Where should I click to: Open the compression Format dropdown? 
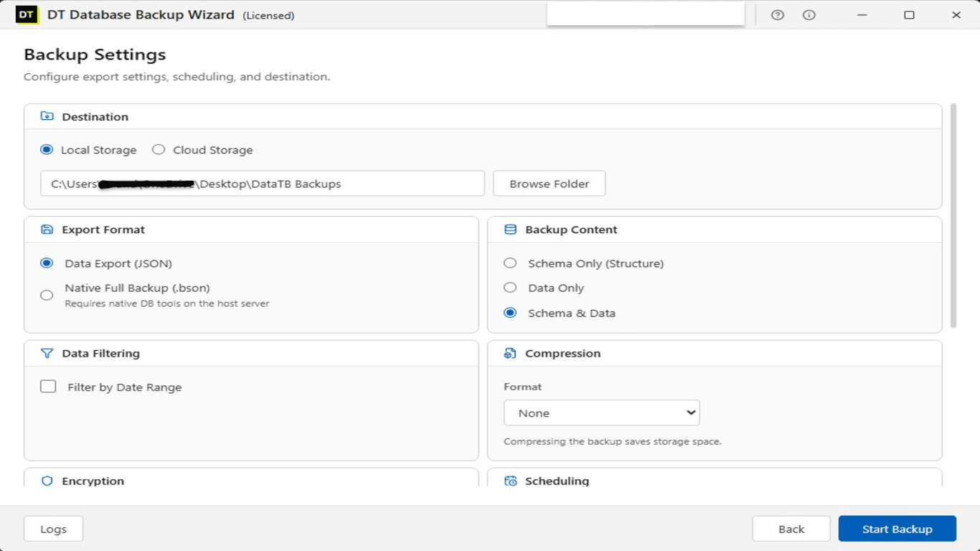[601, 413]
